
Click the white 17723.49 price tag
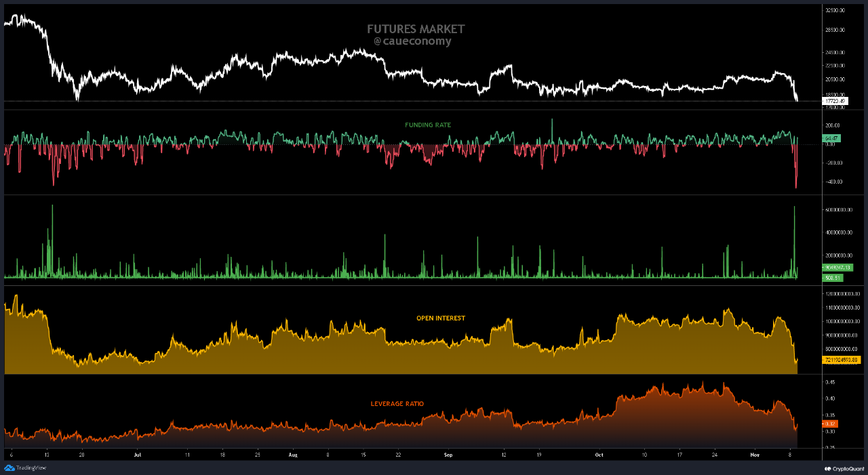(836, 100)
